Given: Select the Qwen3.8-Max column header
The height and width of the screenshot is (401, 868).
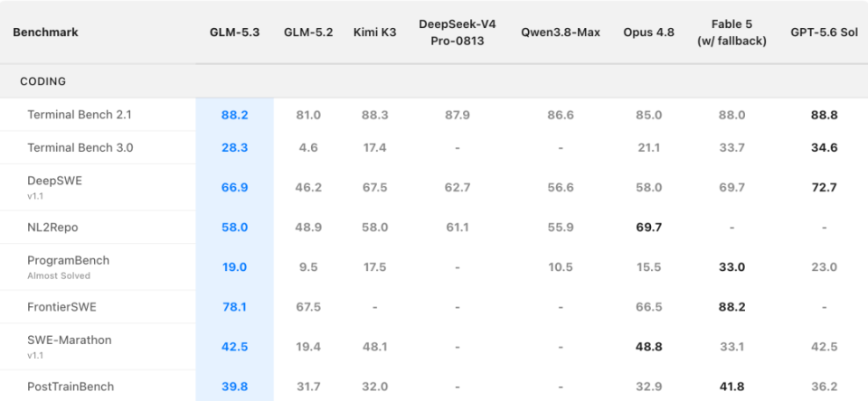Looking at the screenshot, I should click(561, 33).
